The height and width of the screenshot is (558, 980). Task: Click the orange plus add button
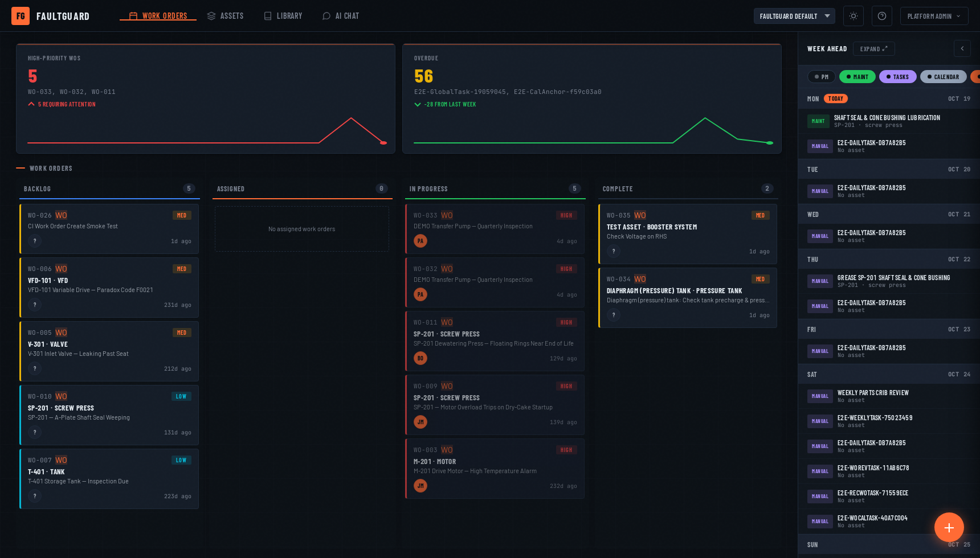tap(949, 527)
